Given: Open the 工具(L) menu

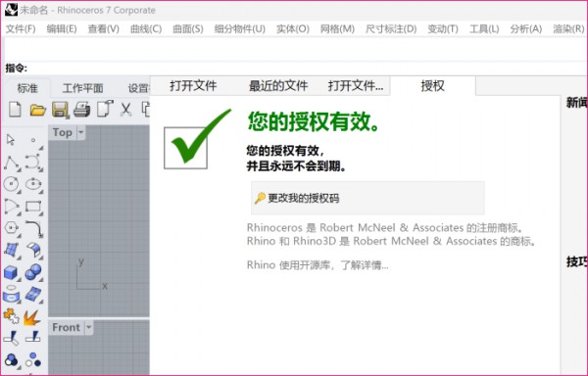Looking at the screenshot, I should point(484,28).
